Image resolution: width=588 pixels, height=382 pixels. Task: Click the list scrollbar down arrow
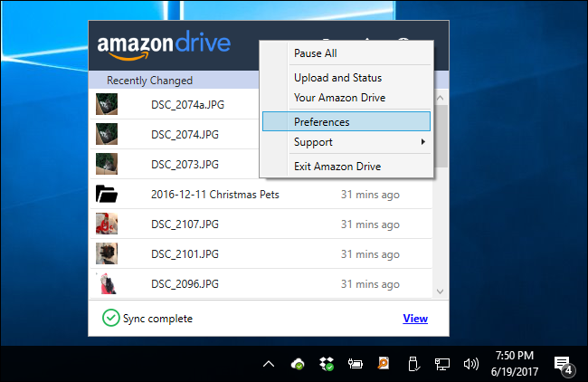[441, 291]
